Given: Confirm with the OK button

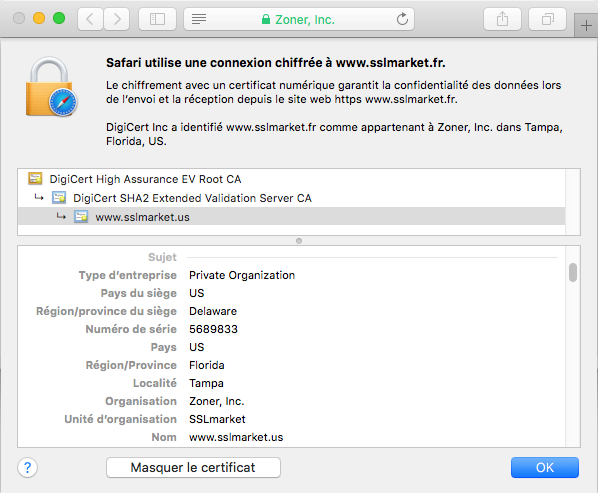Looking at the screenshot, I should tap(545, 467).
